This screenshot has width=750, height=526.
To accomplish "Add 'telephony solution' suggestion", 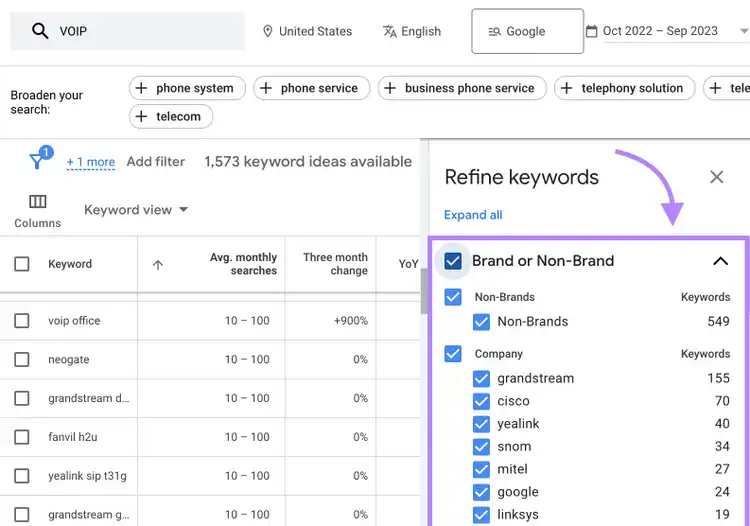I will coord(625,88).
